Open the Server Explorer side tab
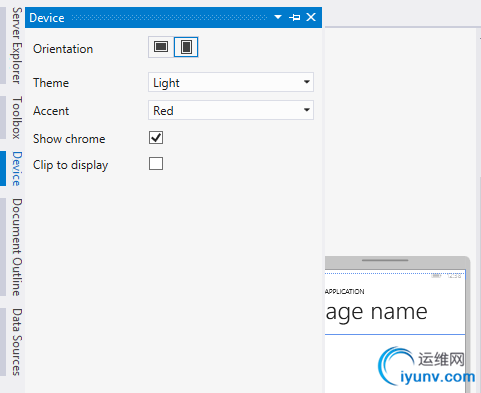The height and width of the screenshot is (393, 481). click(17, 46)
